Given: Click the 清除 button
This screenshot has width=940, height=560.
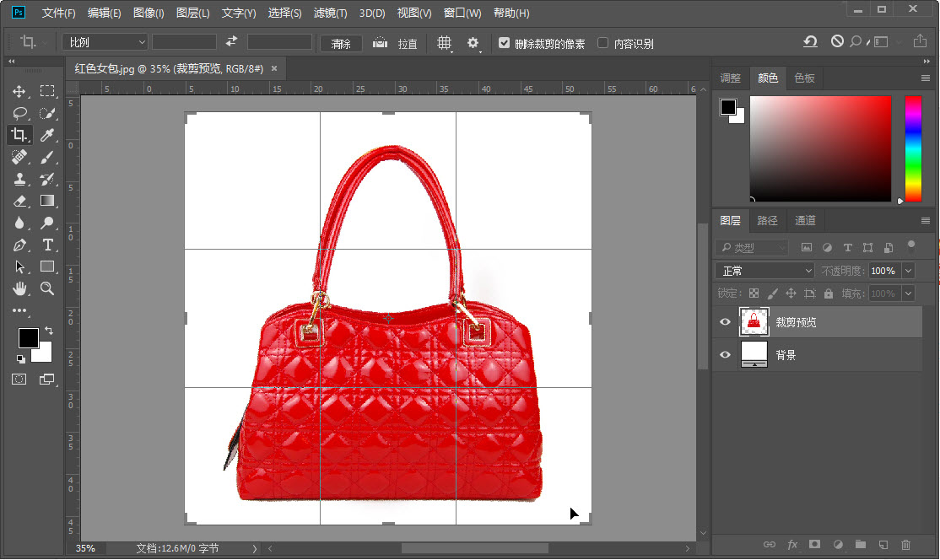Looking at the screenshot, I should pyautogui.click(x=341, y=44).
